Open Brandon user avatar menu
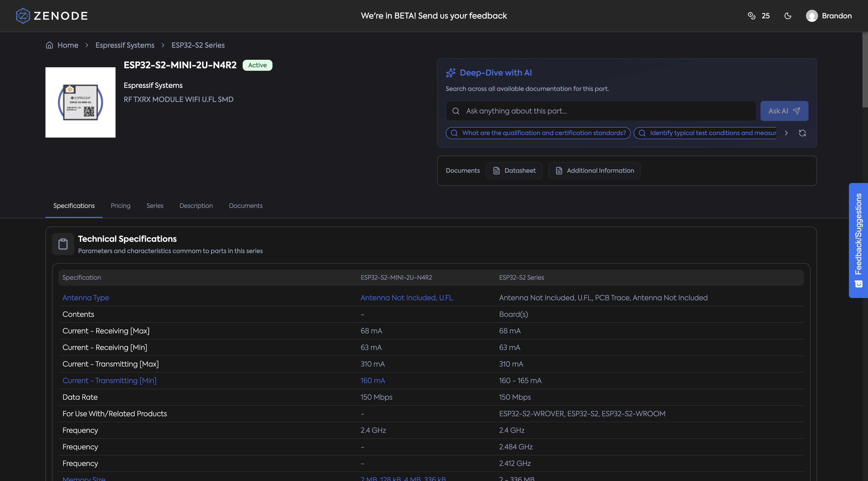This screenshot has width=868, height=481. [812, 16]
